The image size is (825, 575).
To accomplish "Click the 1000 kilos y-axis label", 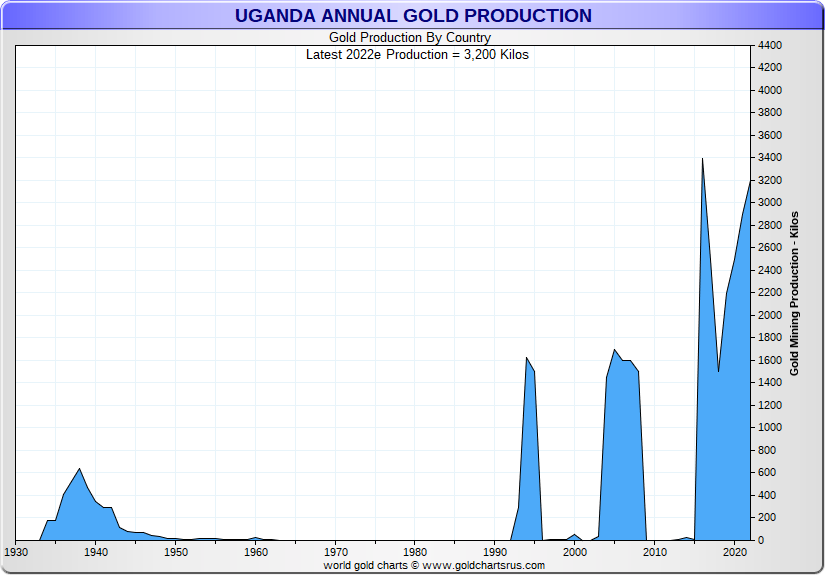I will 769,428.
